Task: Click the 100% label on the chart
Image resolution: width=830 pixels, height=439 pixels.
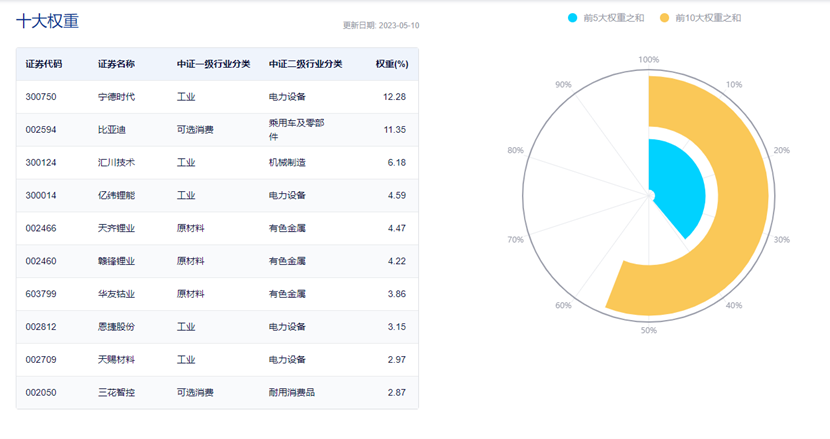Action: click(648, 60)
